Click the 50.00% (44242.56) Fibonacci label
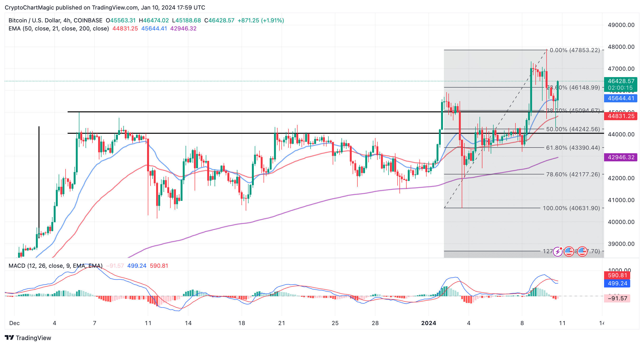 (573, 129)
